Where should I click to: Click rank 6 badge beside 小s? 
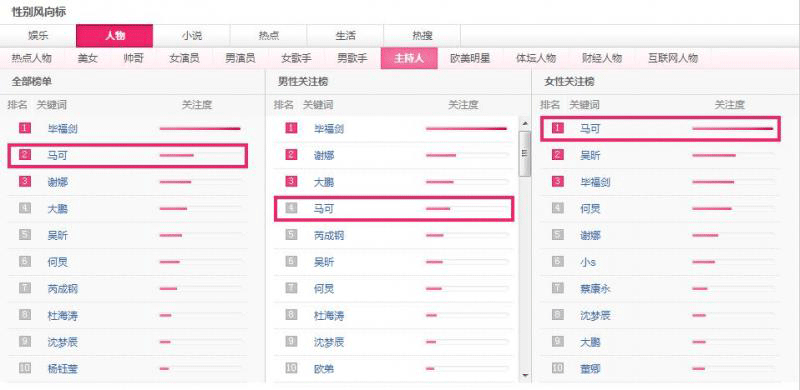click(x=558, y=262)
